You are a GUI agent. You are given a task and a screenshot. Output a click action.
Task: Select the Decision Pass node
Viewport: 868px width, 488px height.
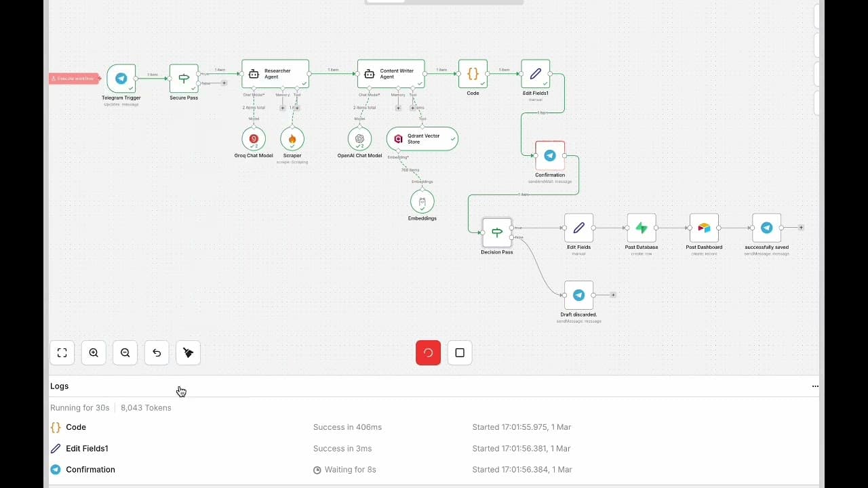pos(497,232)
